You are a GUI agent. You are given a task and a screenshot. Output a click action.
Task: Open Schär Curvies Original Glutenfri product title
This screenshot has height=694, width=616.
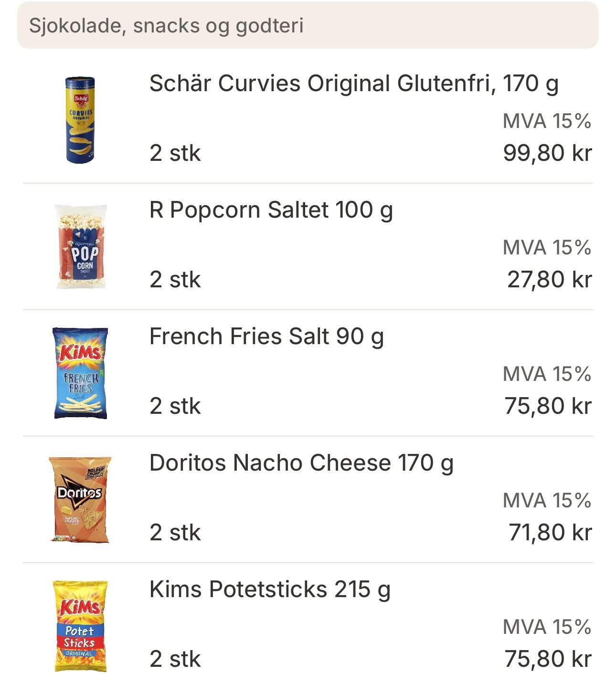pyautogui.click(x=354, y=84)
